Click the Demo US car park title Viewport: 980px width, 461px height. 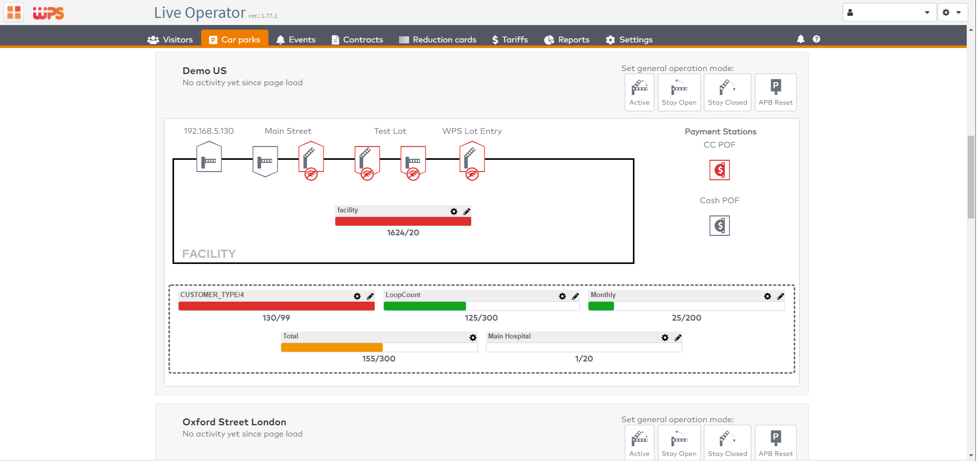coord(204,70)
